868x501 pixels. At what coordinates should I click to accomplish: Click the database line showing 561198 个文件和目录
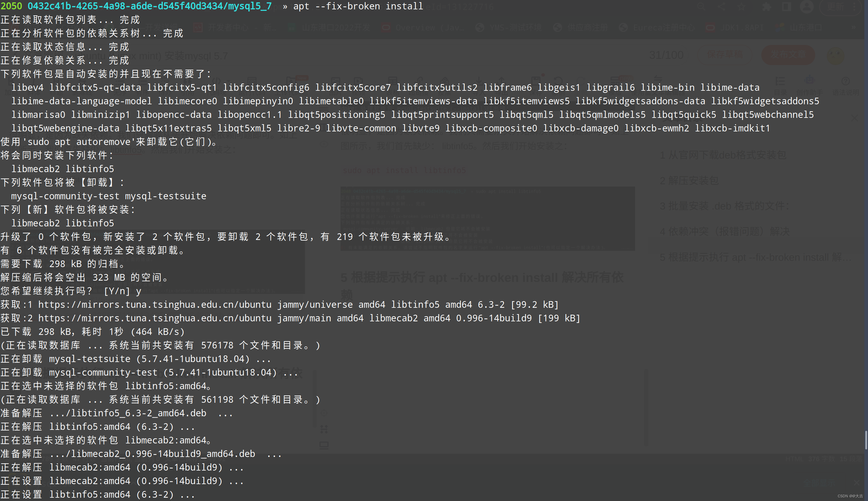(161, 399)
